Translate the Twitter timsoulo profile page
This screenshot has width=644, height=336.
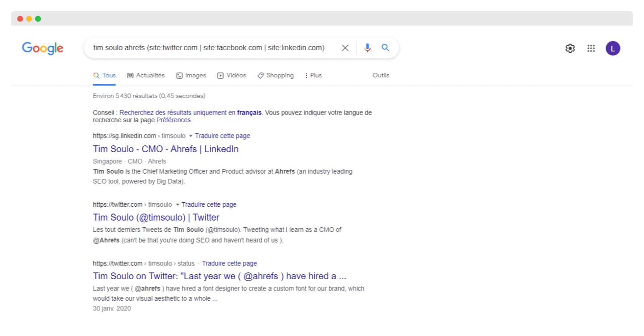point(209,204)
